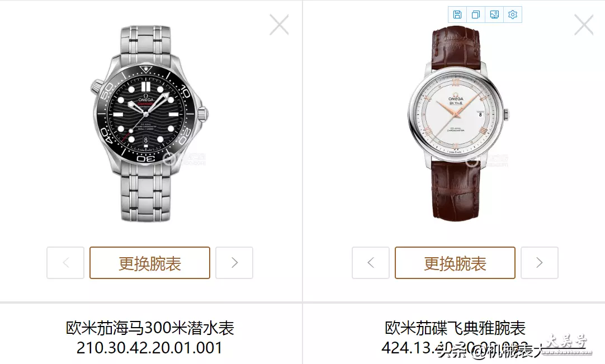Open the black-dial Seamaster watch image
The height and width of the screenshot is (364, 605).
tap(150, 124)
